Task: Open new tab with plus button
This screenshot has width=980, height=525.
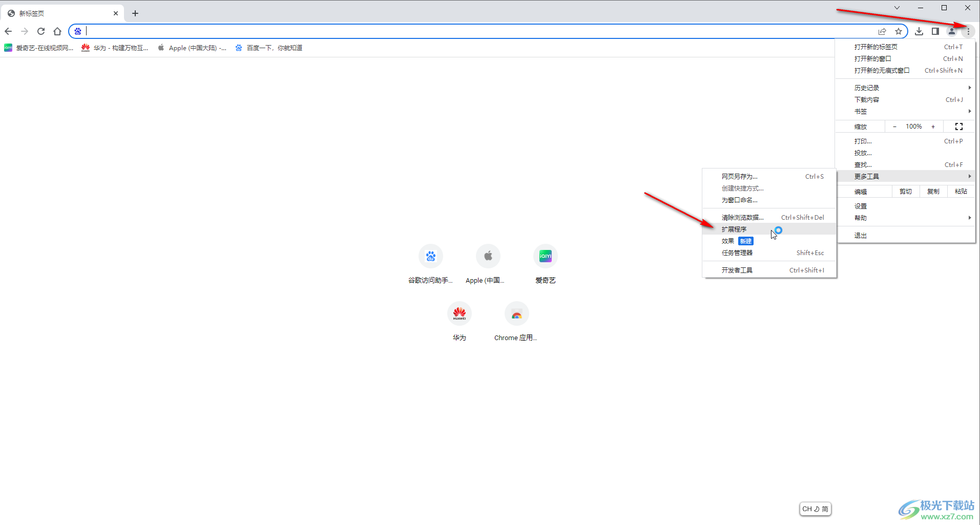Action: point(135,13)
